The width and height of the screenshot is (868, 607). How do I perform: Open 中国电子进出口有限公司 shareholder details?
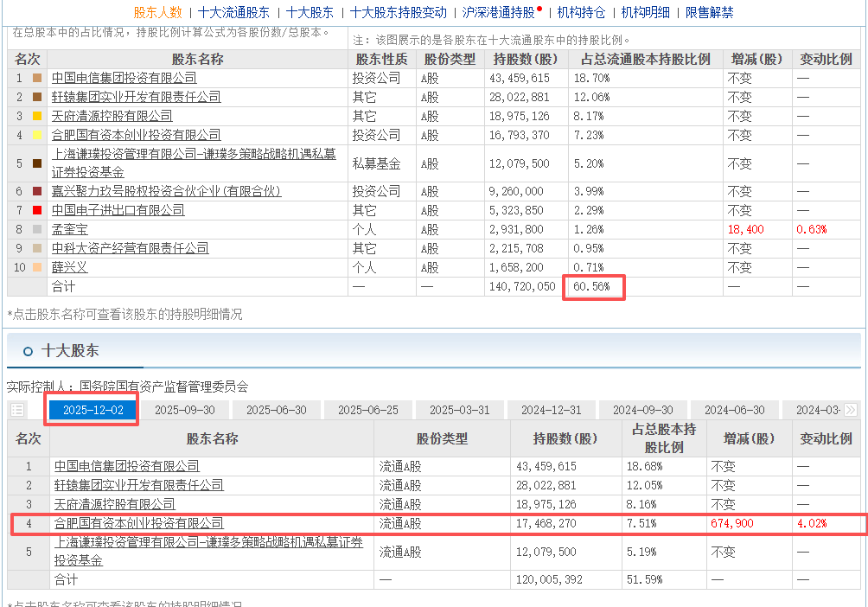coord(118,210)
